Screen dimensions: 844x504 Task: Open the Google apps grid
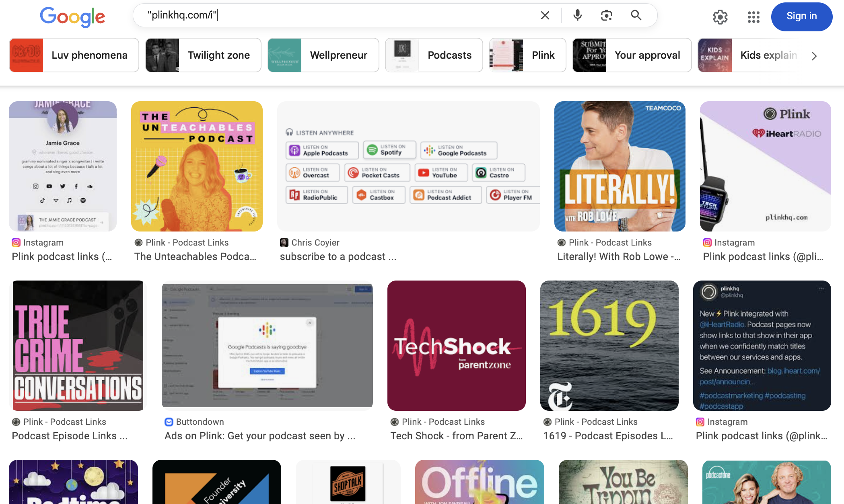753,17
